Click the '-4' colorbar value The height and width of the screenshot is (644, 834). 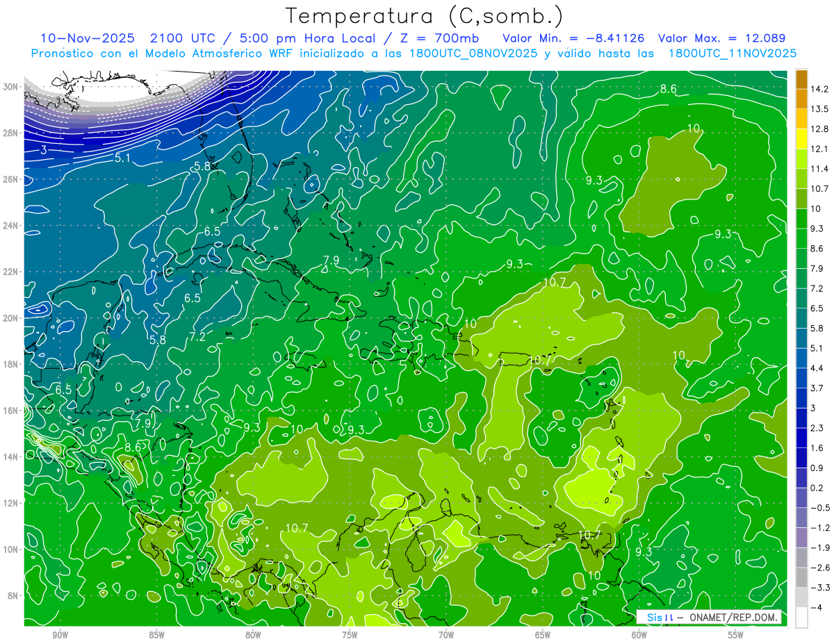point(817,607)
